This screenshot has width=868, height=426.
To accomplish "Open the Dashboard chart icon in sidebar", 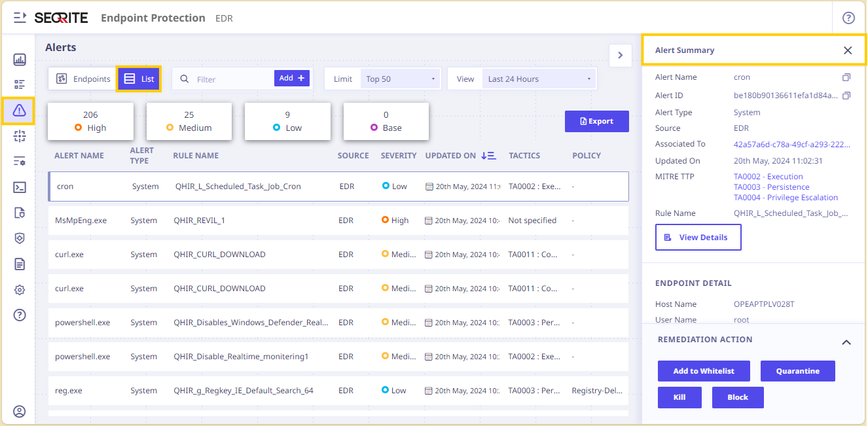I will pyautogui.click(x=20, y=60).
